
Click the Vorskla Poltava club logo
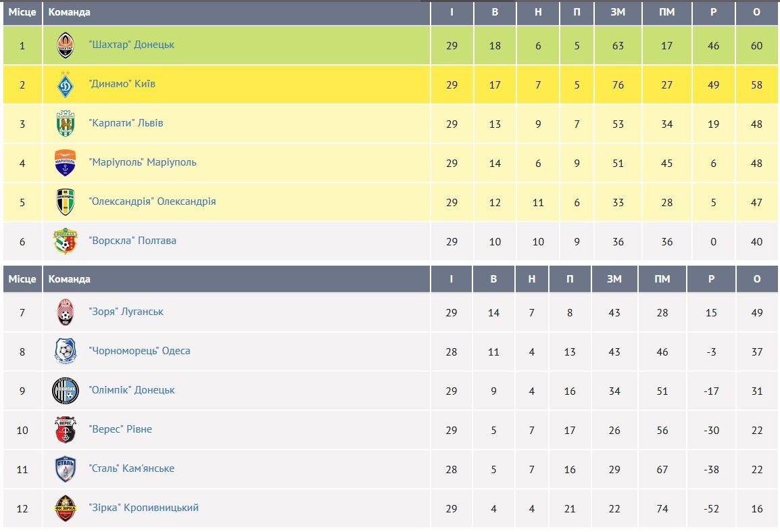click(66, 241)
